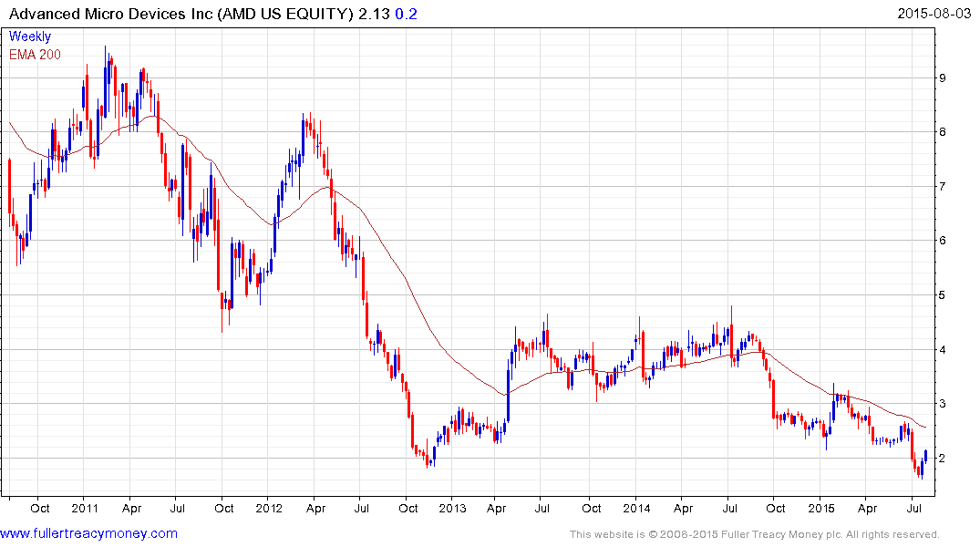The width and height of the screenshot is (980, 547).
Task: Click the Fuller Treacy Money copyright notice
Action: point(754,534)
